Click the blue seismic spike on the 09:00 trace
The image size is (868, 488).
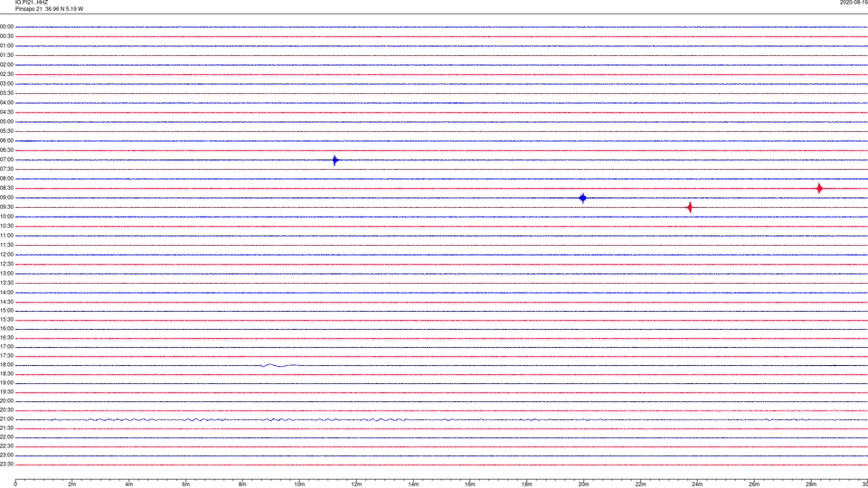[582, 198]
